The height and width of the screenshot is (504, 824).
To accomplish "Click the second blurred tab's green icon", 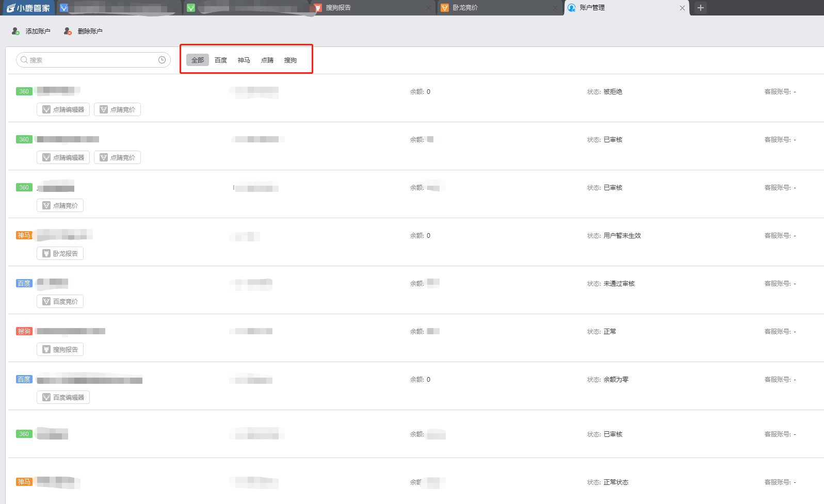I will (x=191, y=8).
